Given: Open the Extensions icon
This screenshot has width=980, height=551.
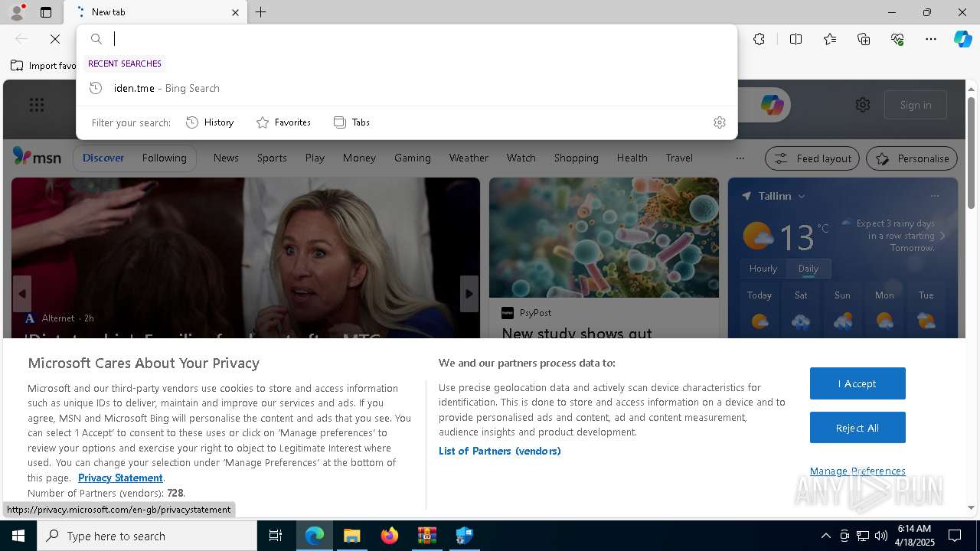Looking at the screenshot, I should (759, 39).
